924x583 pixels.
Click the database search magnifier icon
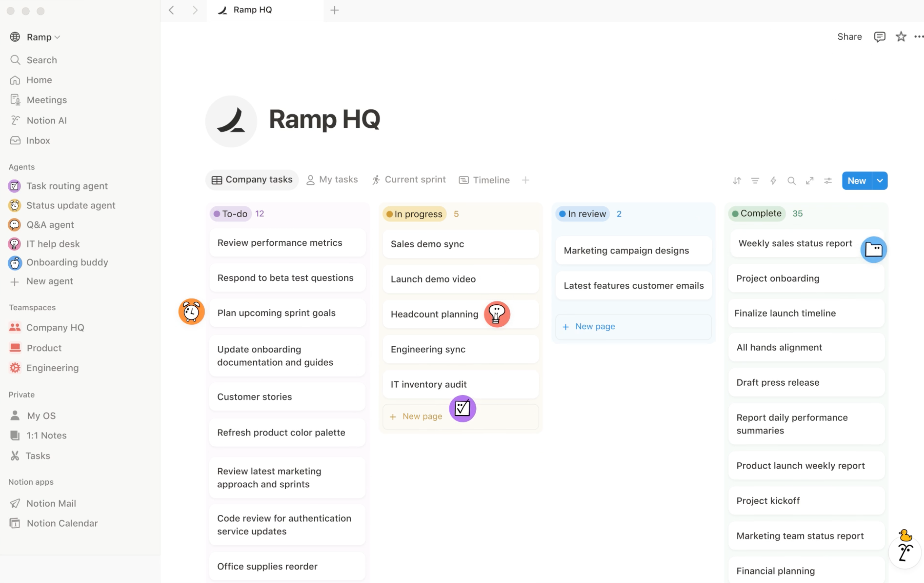[x=791, y=180]
